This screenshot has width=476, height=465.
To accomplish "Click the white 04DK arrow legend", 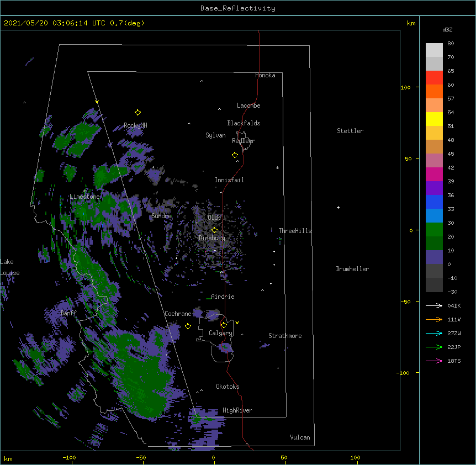I will pyautogui.click(x=434, y=305).
